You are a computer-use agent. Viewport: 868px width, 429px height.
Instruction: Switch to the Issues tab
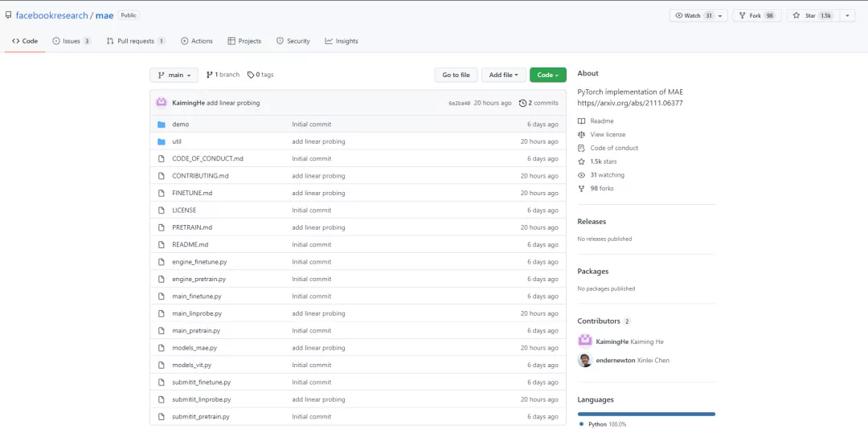(x=72, y=41)
